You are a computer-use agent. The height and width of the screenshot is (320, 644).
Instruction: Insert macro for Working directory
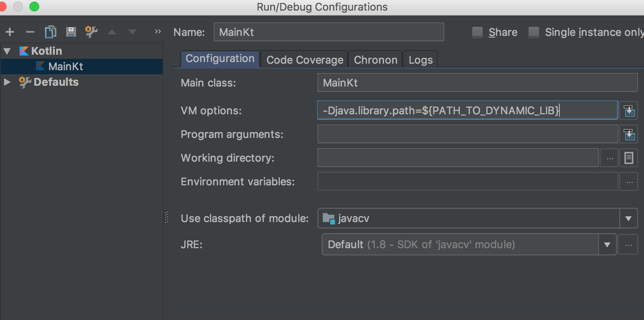pyautogui.click(x=629, y=158)
